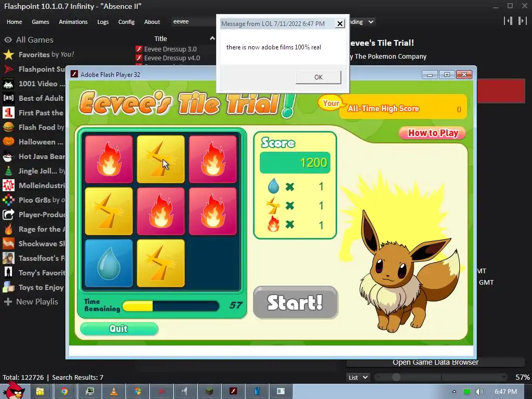Open the file explorer taskbar icon

pyautogui.click(x=39, y=391)
